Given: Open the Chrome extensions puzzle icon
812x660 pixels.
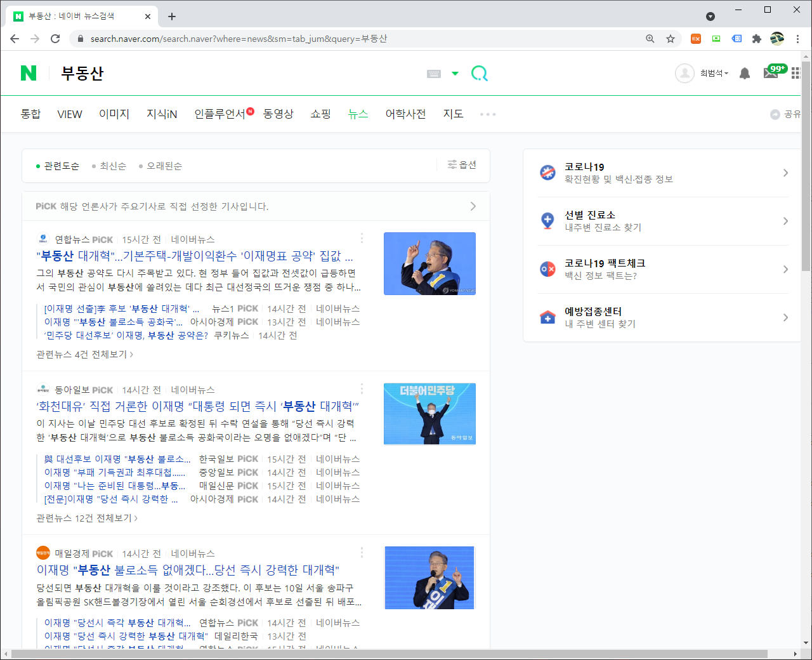Looking at the screenshot, I should (x=756, y=39).
